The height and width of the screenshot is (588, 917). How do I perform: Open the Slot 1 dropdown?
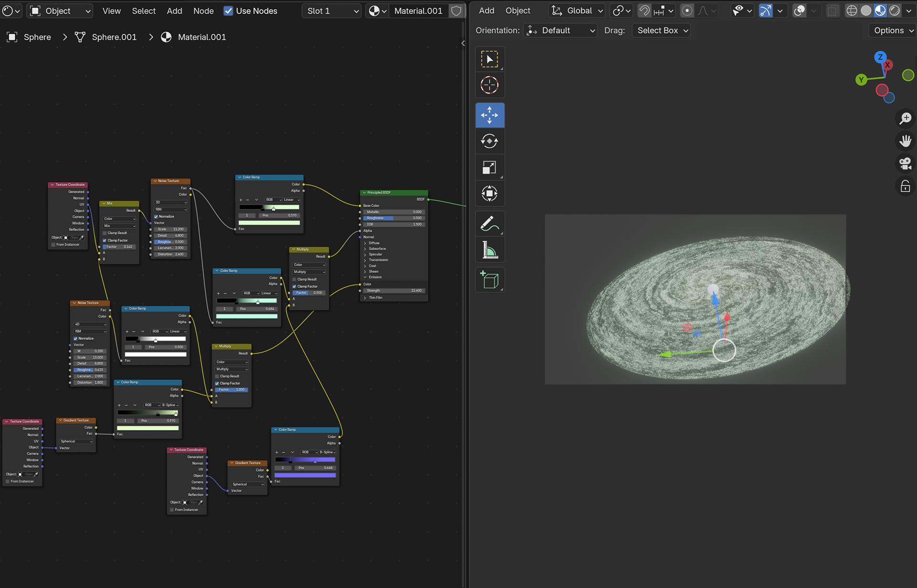tap(331, 11)
